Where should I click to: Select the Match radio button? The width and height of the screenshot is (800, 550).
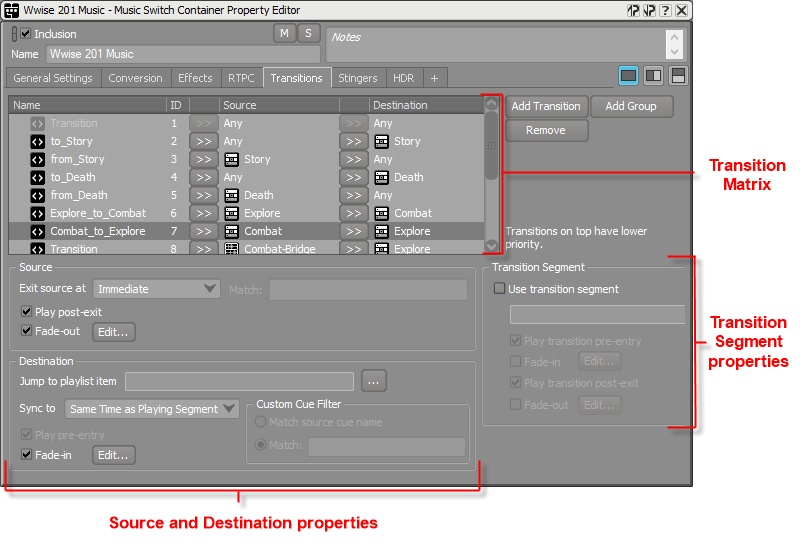(261, 444)
